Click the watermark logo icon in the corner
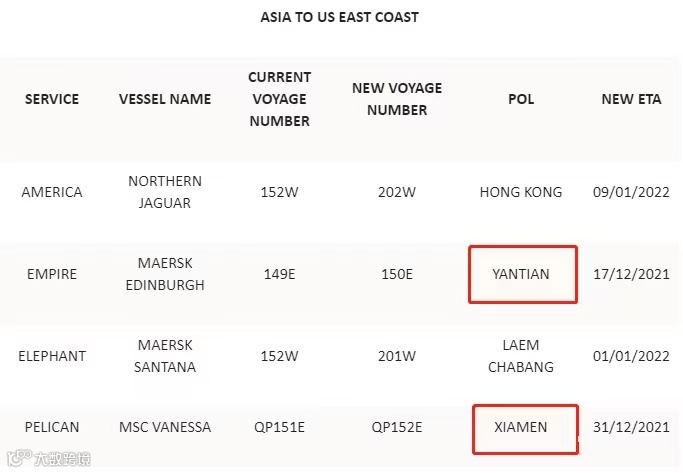This screenshot has width=683, height=473. click(17, 460)
